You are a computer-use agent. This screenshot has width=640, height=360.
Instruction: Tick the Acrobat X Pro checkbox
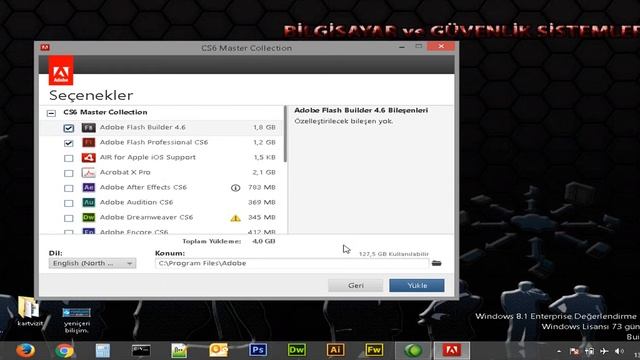click(x=69, y=173)
